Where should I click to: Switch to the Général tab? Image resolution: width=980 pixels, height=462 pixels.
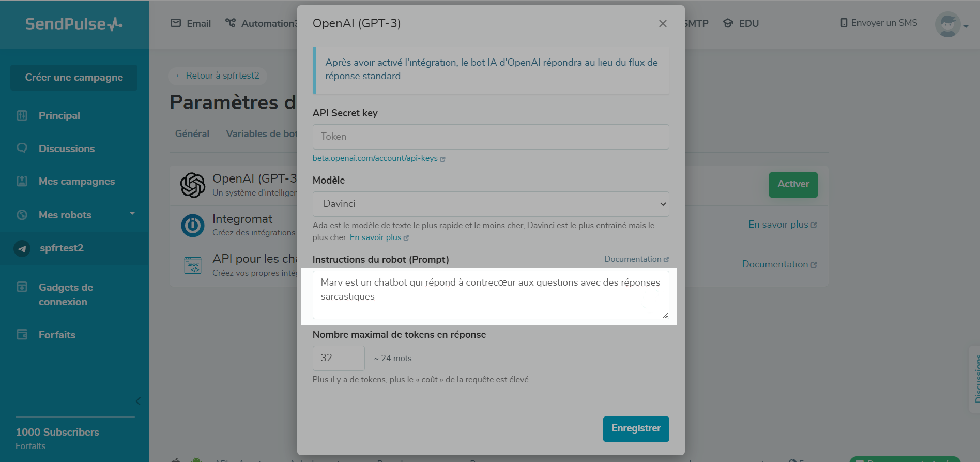tap(192, 133)
